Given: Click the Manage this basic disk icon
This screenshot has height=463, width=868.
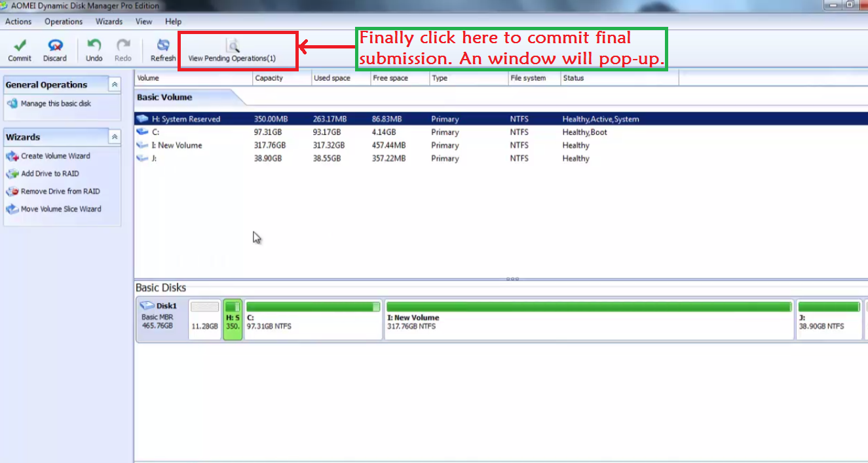Looking at the screenshot, I should pos(12,103).
